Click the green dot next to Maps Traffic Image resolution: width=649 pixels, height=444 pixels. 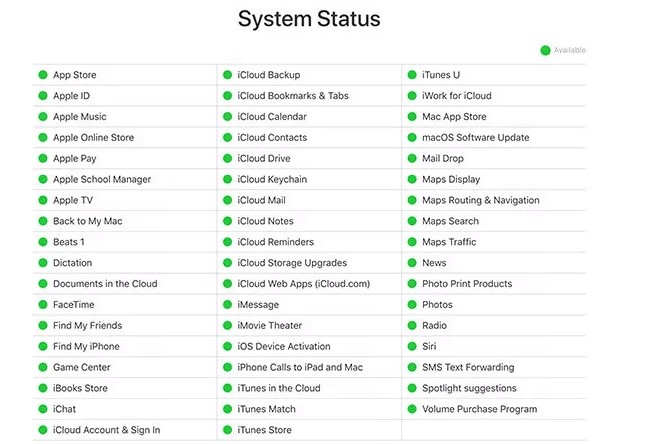pos(412,242)
